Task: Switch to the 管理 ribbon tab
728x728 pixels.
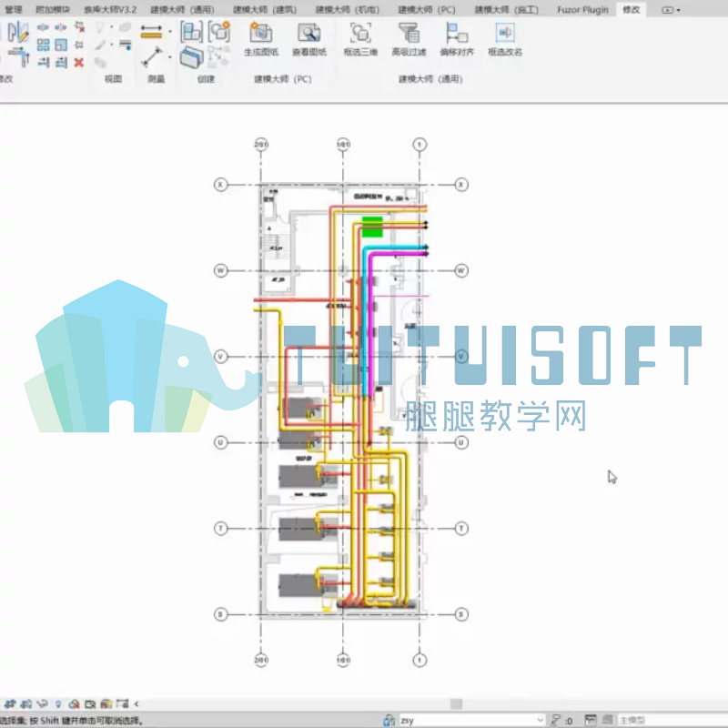Action: 14,9
